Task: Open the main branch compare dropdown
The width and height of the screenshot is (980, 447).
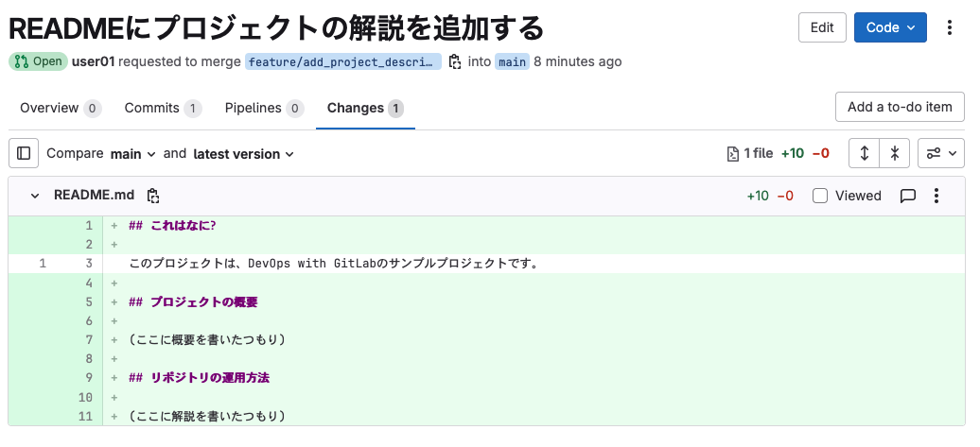Action: click(132, 153)
